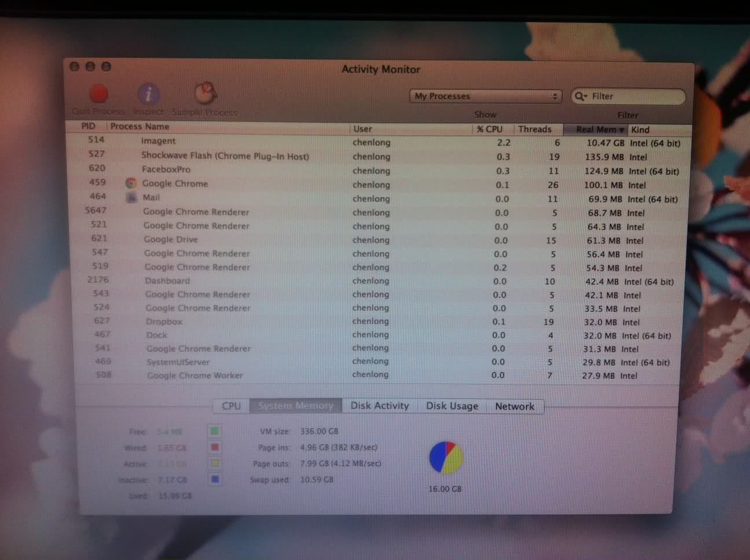Click the Wired 1.65 GB value
The width and height of the screenshot is (750, 560).
(172, 448)
